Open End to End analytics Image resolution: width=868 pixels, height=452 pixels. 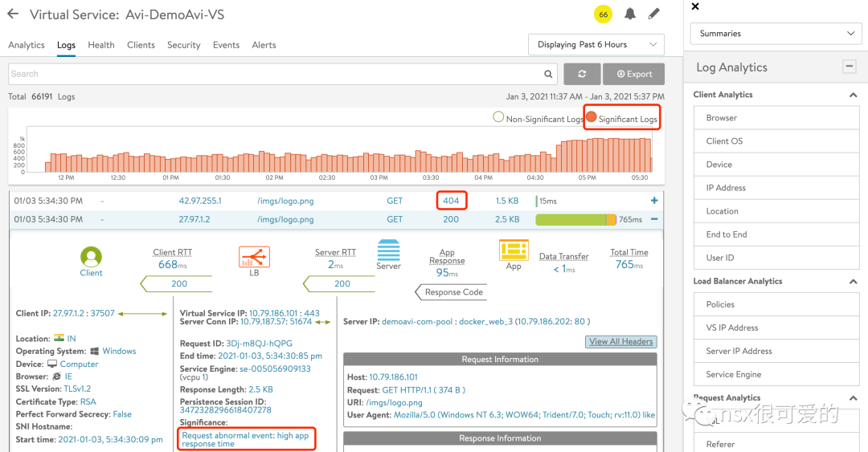(776, 234)
